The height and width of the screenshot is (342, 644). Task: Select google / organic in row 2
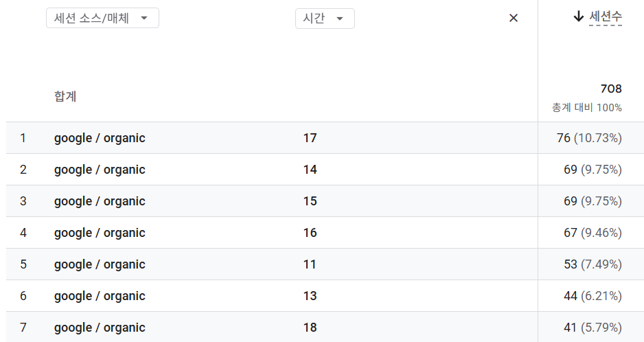100,170
